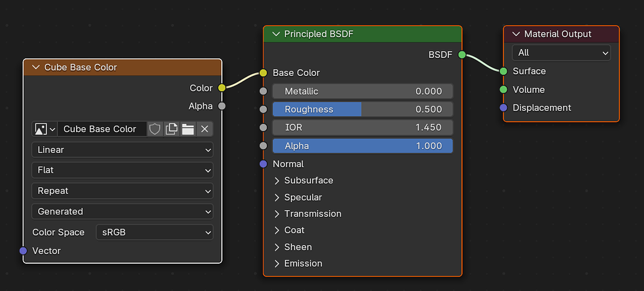
Task: Click the Base Color label
Action: tap(296, 73)
